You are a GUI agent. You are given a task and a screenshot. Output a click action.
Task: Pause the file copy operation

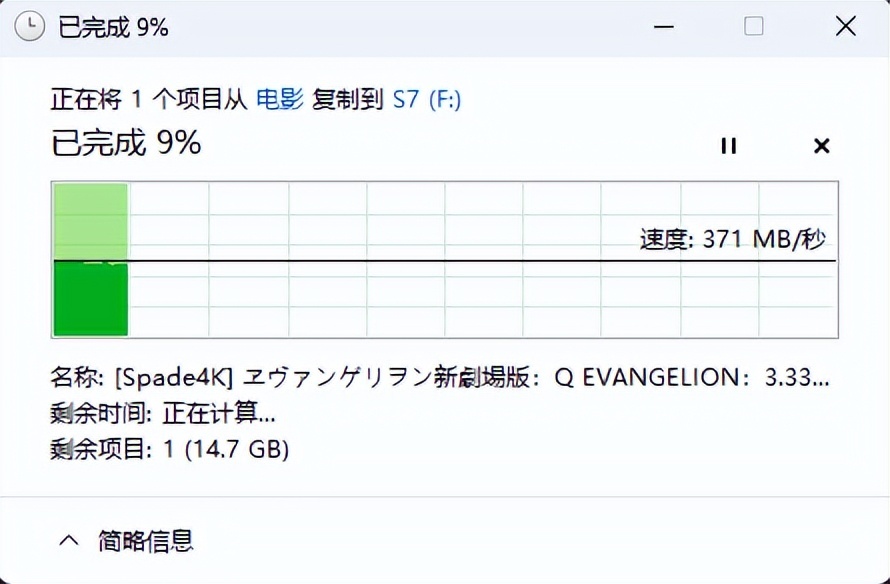[x=728, y=146]
